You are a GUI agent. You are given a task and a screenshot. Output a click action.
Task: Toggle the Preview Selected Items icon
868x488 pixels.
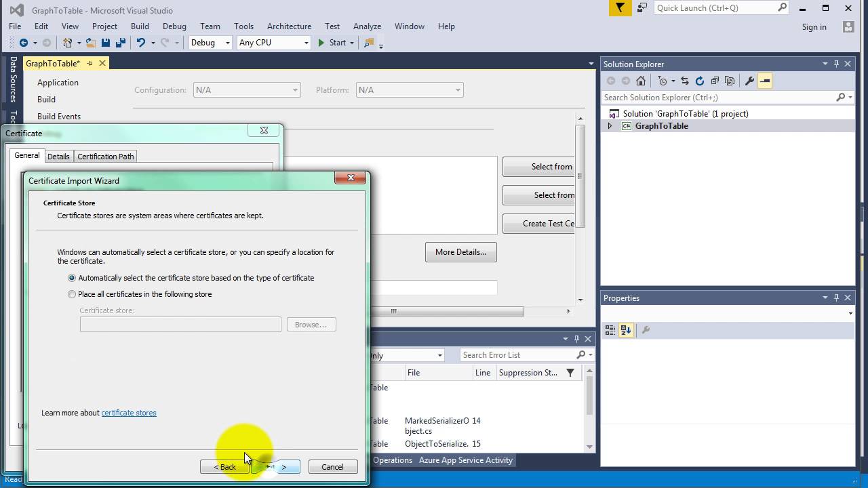765,81
